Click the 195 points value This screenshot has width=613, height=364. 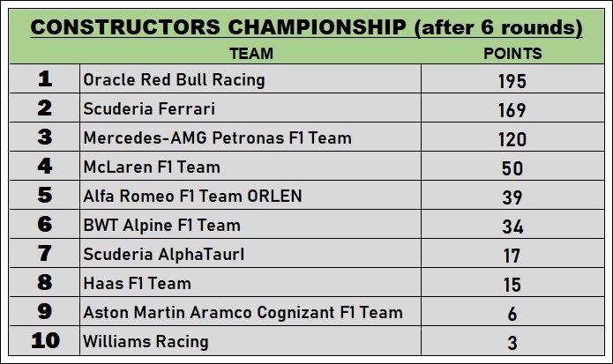[512, 81]
